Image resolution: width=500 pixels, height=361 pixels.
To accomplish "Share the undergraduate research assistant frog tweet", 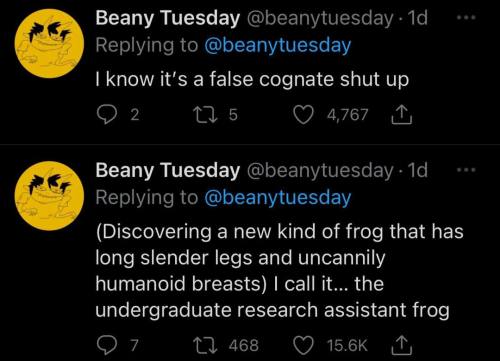I will click(402, 345).
